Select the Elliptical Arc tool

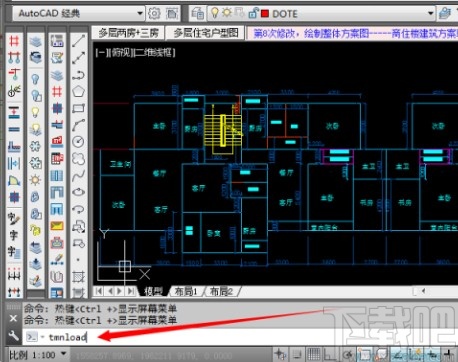click(x=79, y=209)
